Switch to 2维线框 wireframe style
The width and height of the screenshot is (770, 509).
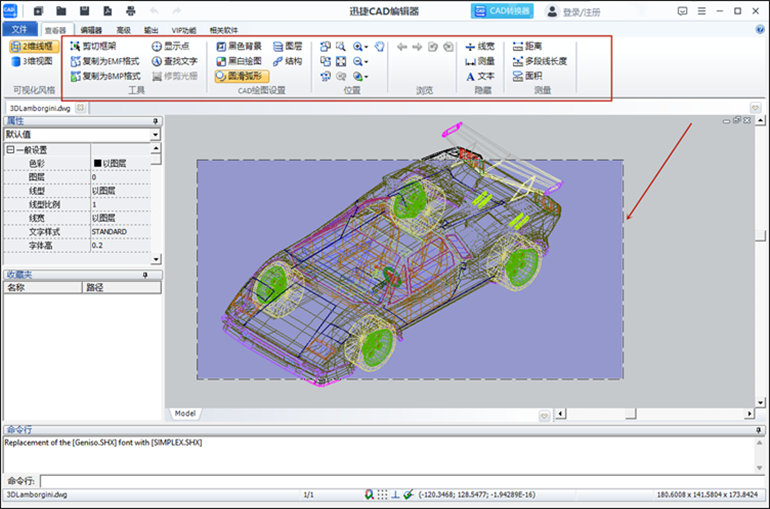click(34, 47)
